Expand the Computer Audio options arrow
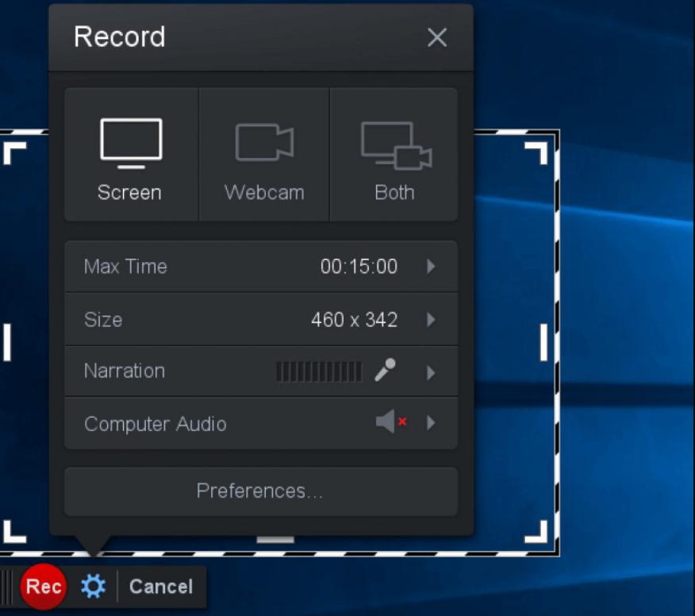This screenshot has width=695, height=616. 430,422
